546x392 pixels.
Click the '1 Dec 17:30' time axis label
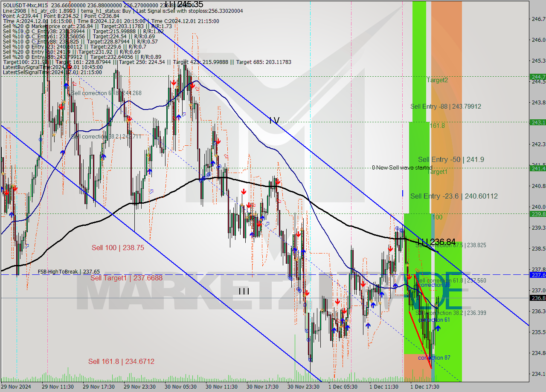[424, 386]
